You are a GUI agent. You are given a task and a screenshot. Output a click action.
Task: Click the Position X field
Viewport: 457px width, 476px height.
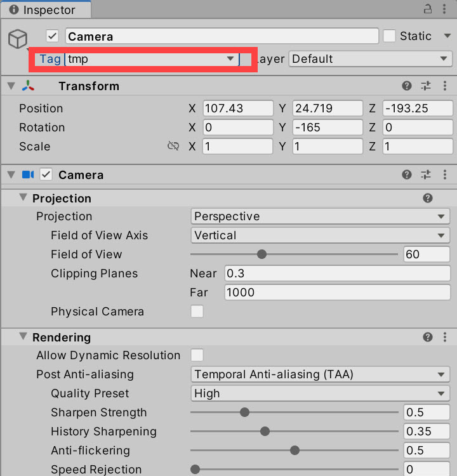coord(238,109)
